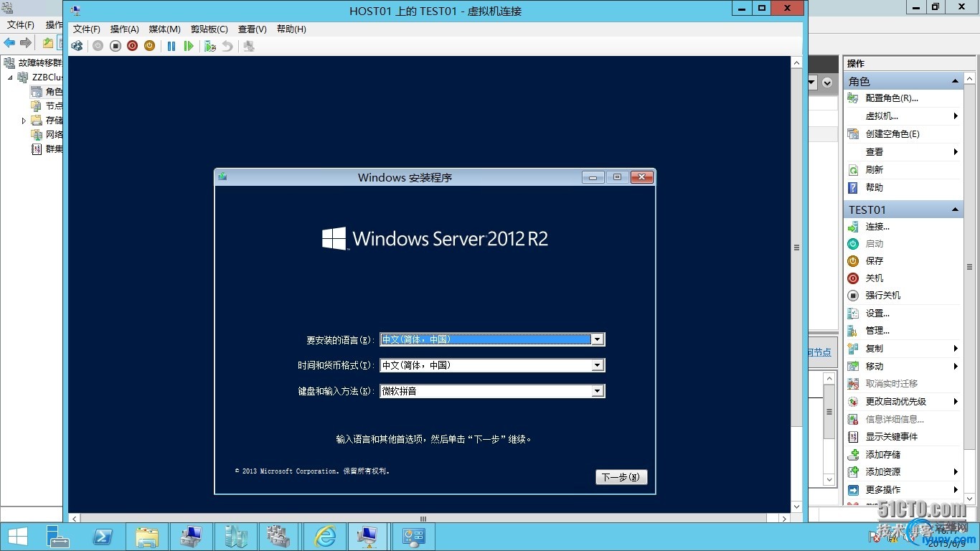Screen dimensions: 980x551
Task: Click the 配置角色(R)... action
Action: 892,98
